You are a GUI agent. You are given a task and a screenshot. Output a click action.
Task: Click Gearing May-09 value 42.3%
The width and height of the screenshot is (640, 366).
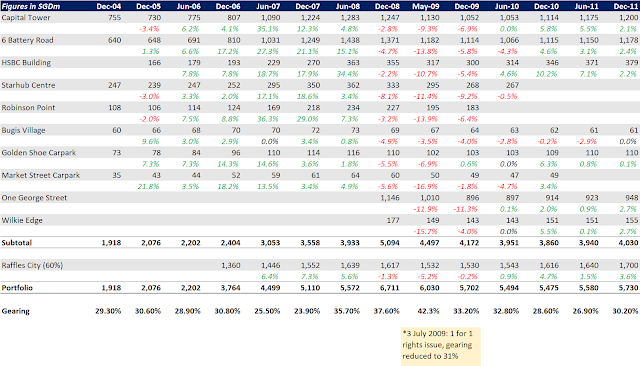[428, 311]
